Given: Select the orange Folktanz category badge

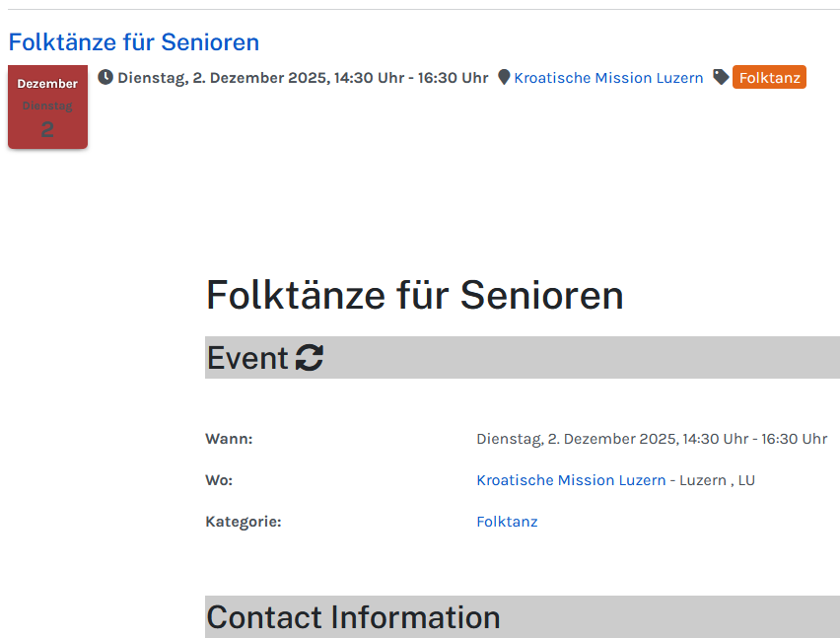Looking at the screenshot, I should 769,78.
